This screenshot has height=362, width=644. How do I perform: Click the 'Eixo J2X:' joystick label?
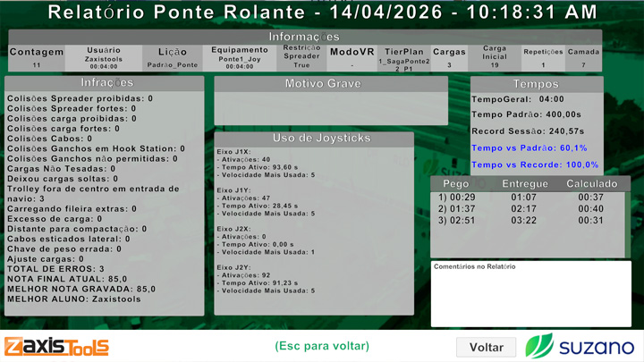click(233, 229)
